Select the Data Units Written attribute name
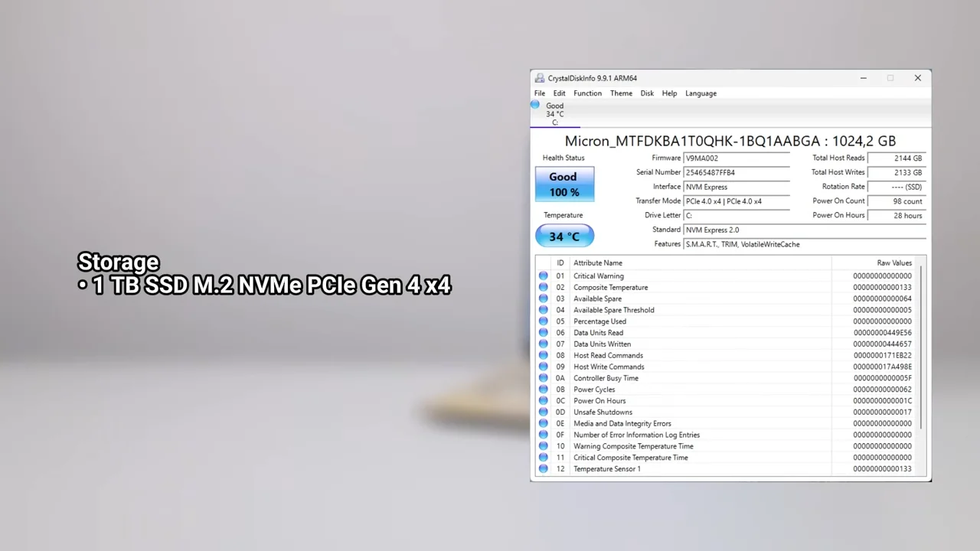 [x=602, y=344]
